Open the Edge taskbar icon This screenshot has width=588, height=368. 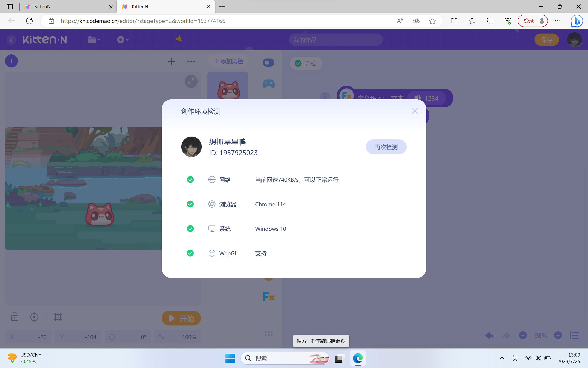tap(358, 358)
